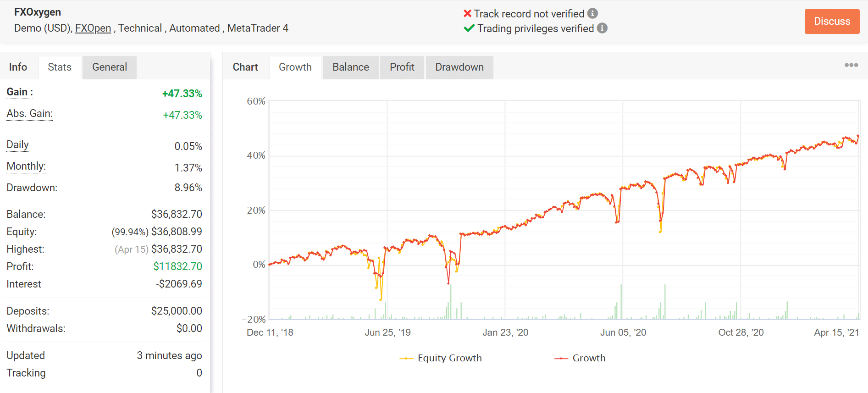Select the Growth chart tab

pyautogui.click(x=295, y=67)
